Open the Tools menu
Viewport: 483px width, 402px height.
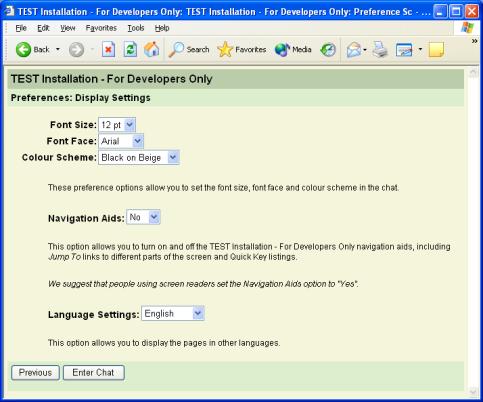click(136, 28)
